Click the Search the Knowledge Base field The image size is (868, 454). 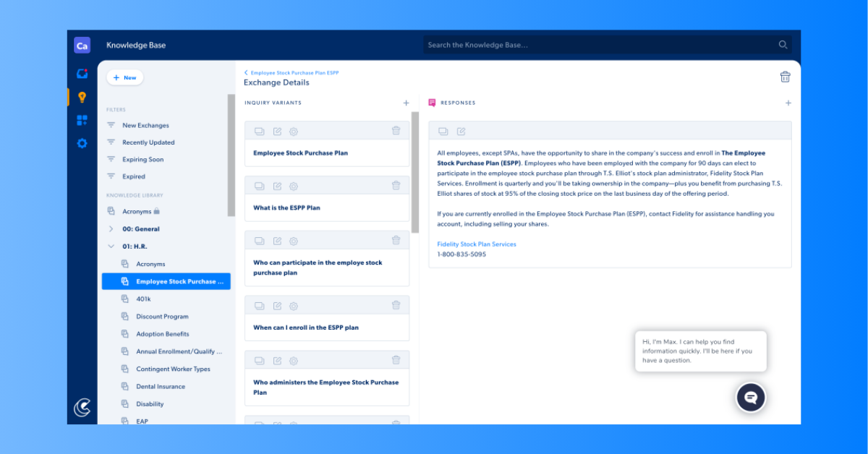pos(600,45)
